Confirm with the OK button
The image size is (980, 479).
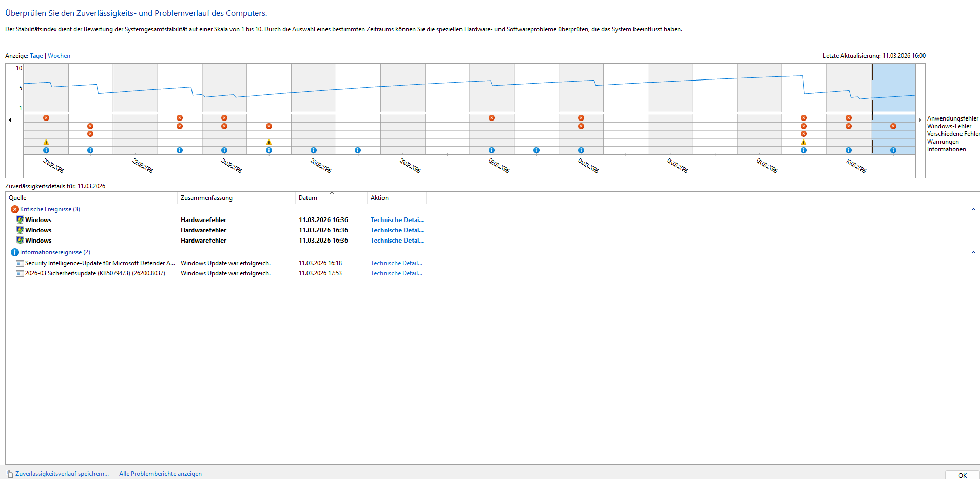[x=963, y=475]
